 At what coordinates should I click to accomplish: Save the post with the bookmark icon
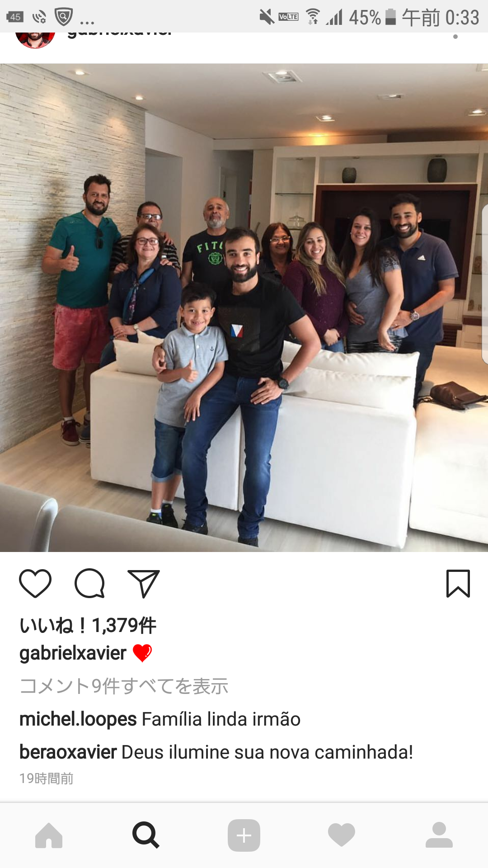coord(458,584)
